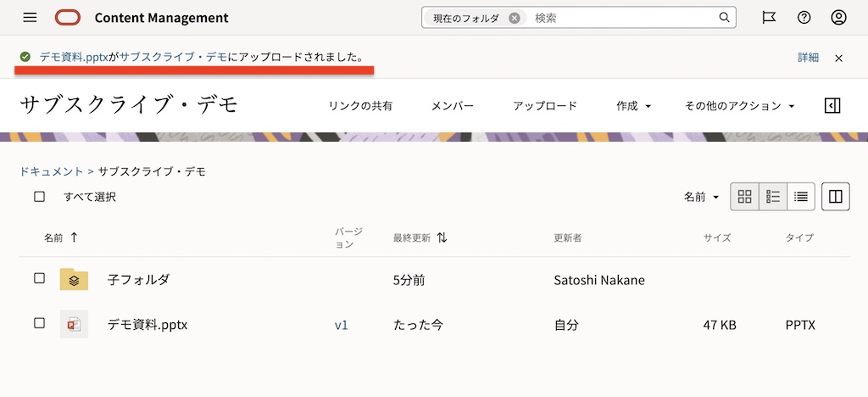Check the すべて選択 checkbox

(39, 197)
